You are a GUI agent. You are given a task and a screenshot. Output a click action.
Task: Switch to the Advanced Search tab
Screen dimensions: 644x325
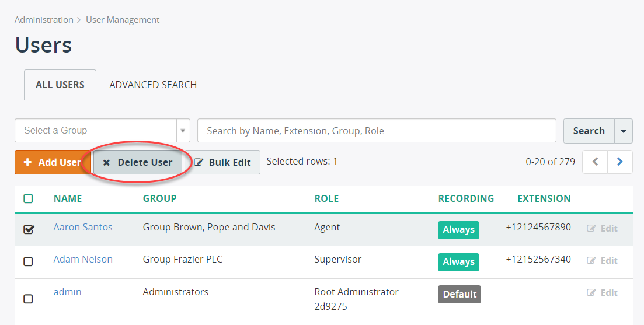153,85
